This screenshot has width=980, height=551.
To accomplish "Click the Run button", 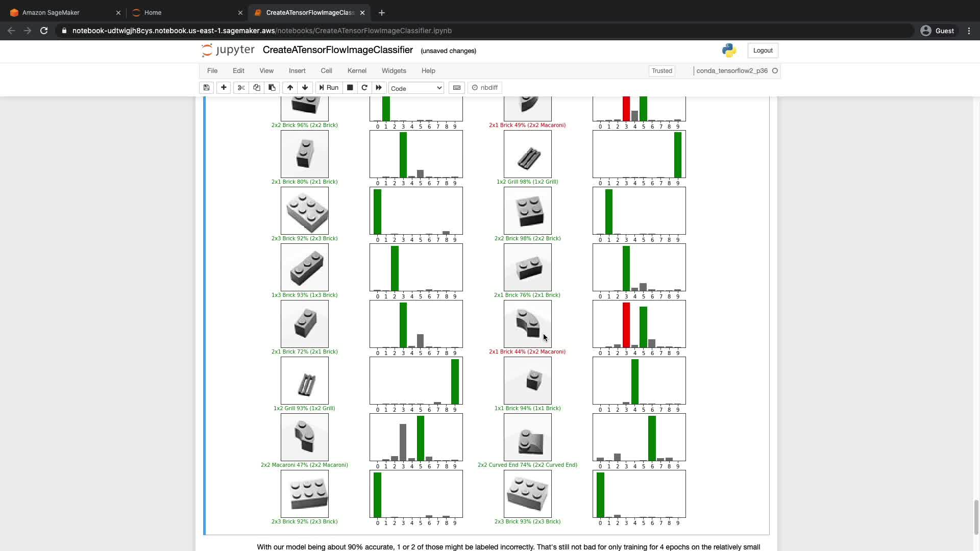I will coord(329,88).
